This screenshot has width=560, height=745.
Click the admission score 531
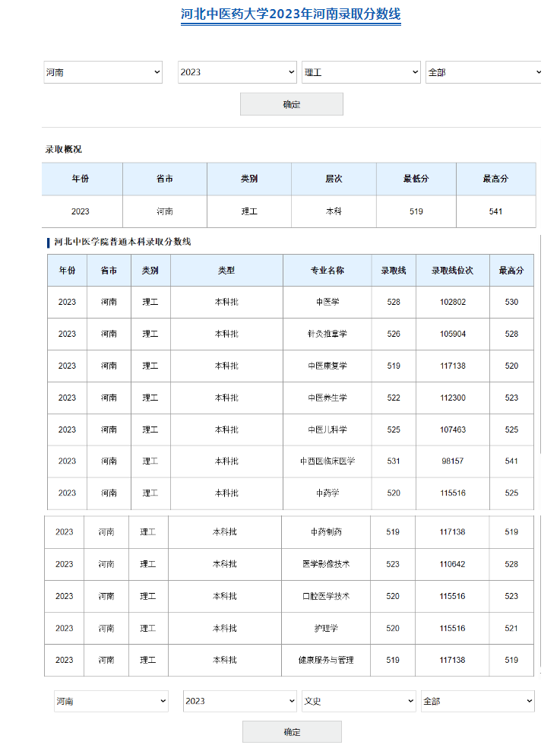click(x=394, y=461)
